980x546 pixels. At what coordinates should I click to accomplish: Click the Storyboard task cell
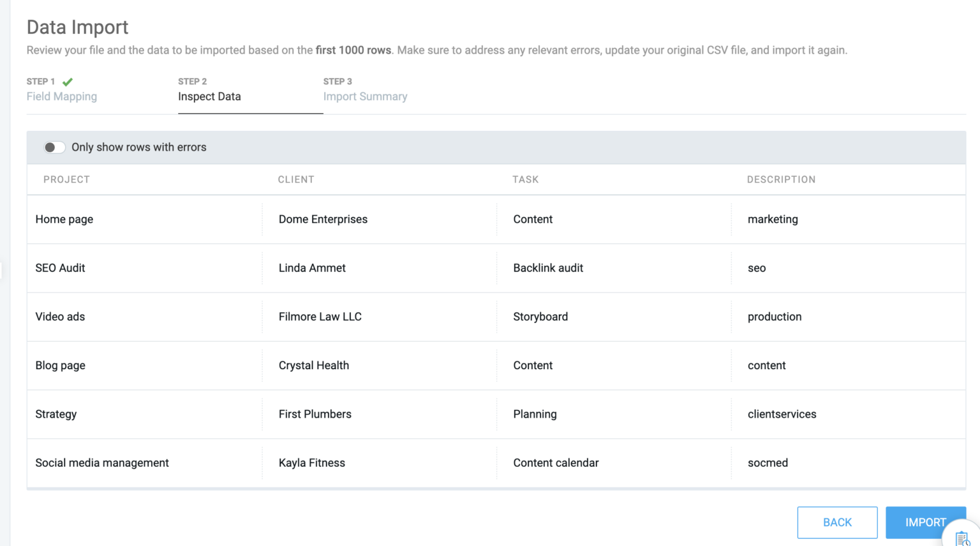point(614,317)
